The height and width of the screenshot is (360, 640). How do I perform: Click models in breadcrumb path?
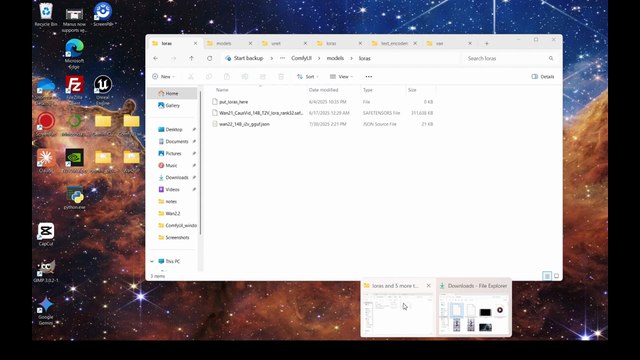click(335, 58)
